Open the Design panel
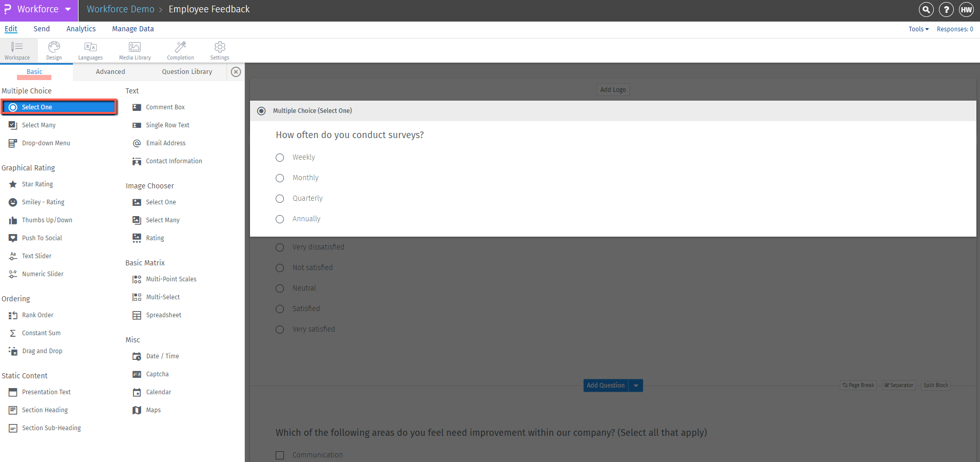The image size is (980, 462). 53,50
